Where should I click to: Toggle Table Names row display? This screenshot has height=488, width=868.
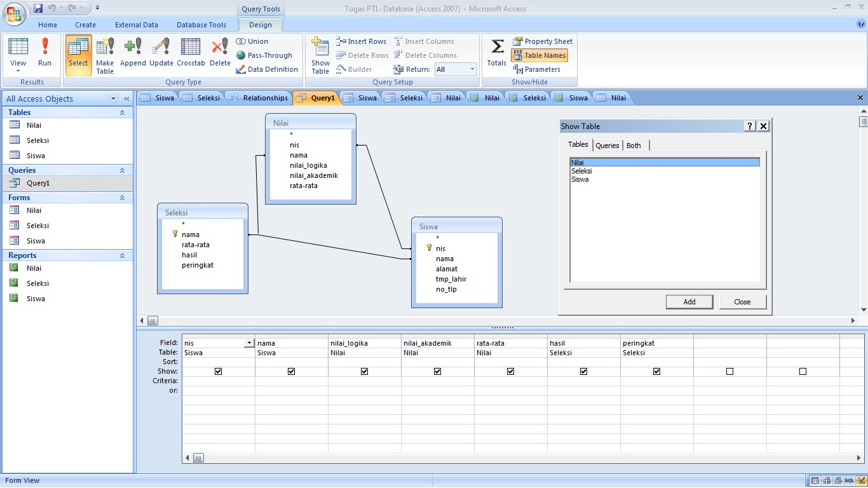(539, 55)
